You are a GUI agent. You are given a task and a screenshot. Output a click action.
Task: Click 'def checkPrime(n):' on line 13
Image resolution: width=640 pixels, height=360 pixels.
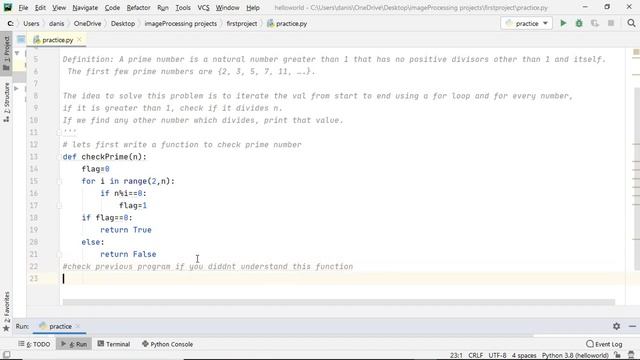[104, 157]
